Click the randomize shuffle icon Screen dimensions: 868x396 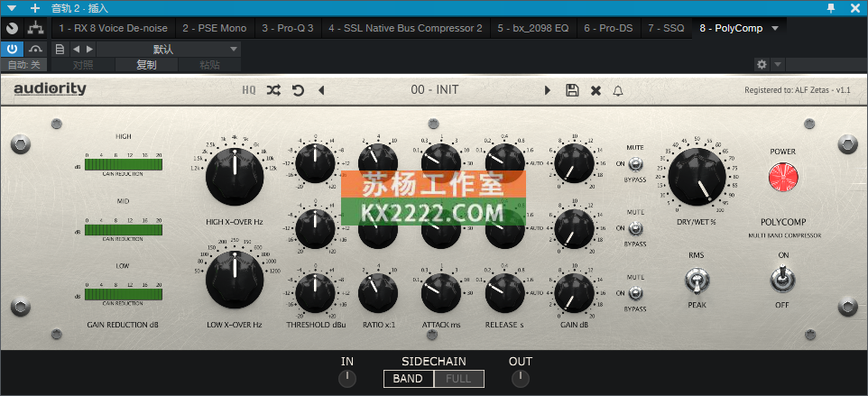[x=272, y=90]
